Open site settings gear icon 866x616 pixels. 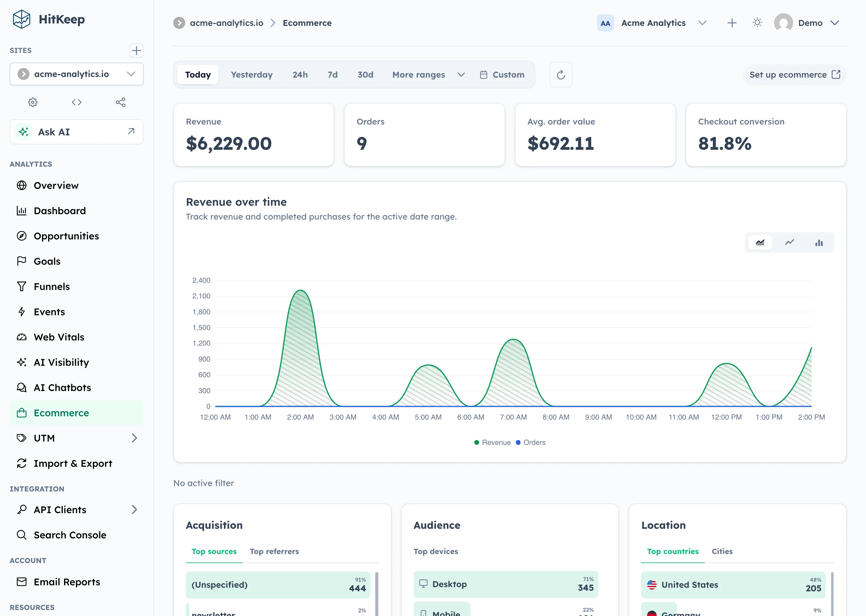pyautogui.click(x=33, y=102)
